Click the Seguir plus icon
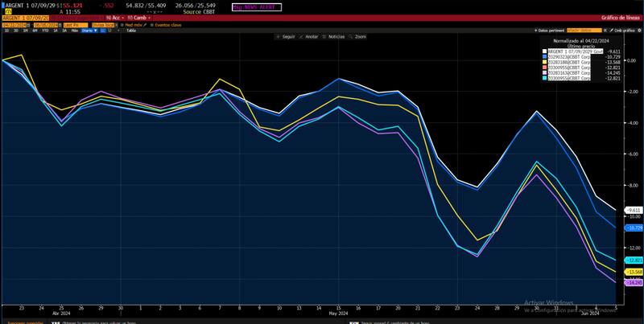This screenshot has width=644, height=324. pos(273,37)
